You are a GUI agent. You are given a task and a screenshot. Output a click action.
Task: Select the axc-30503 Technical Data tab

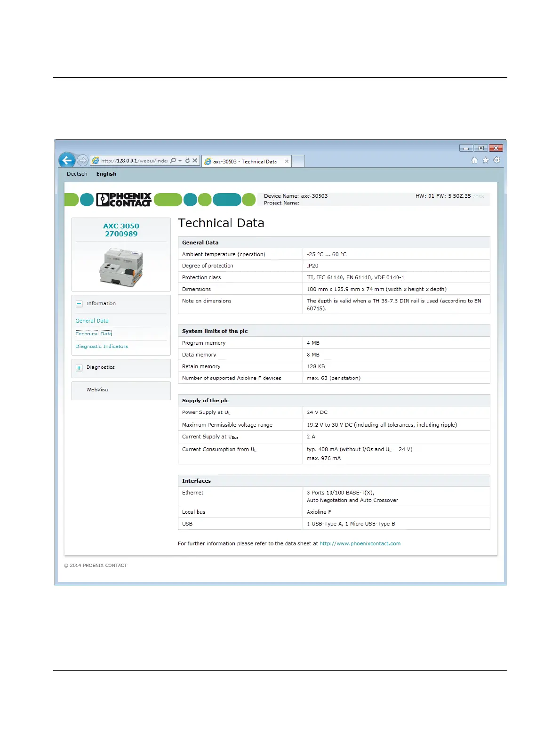tap(246, 162)
